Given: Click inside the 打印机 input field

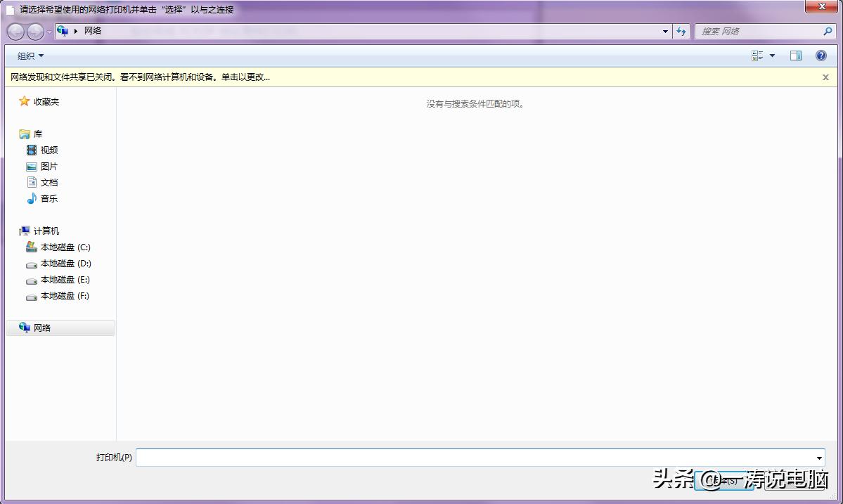Looking at the screenshot, I should 422,457.
